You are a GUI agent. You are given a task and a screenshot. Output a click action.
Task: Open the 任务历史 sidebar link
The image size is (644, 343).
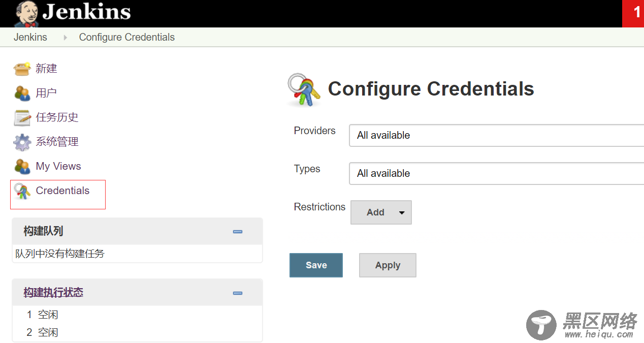57,117
